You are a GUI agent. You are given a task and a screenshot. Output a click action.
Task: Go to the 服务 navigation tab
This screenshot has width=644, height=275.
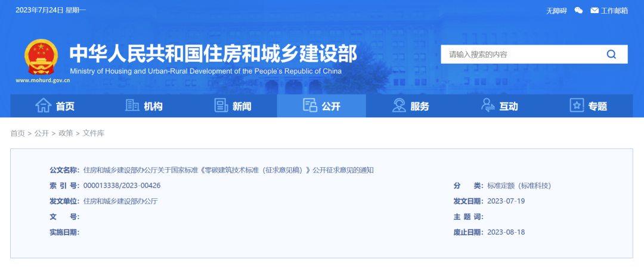[x=410, y=106]
